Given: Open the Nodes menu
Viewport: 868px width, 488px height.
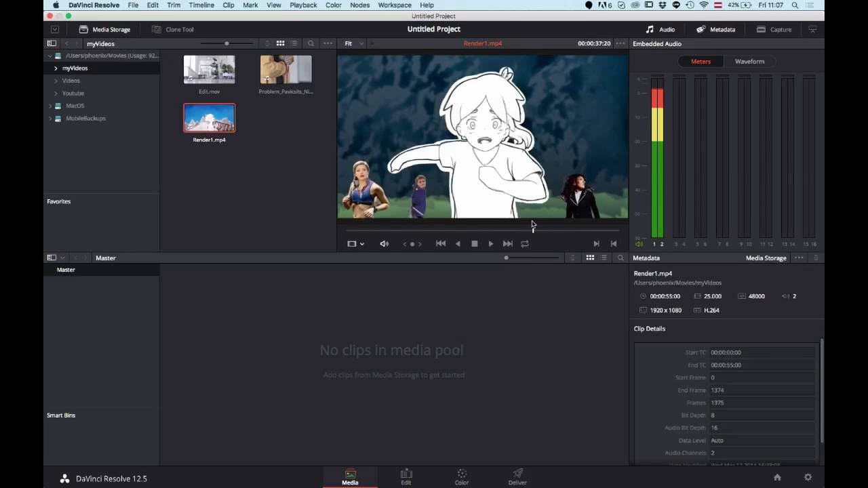Looking at the screenshot, I should (360, 5).
